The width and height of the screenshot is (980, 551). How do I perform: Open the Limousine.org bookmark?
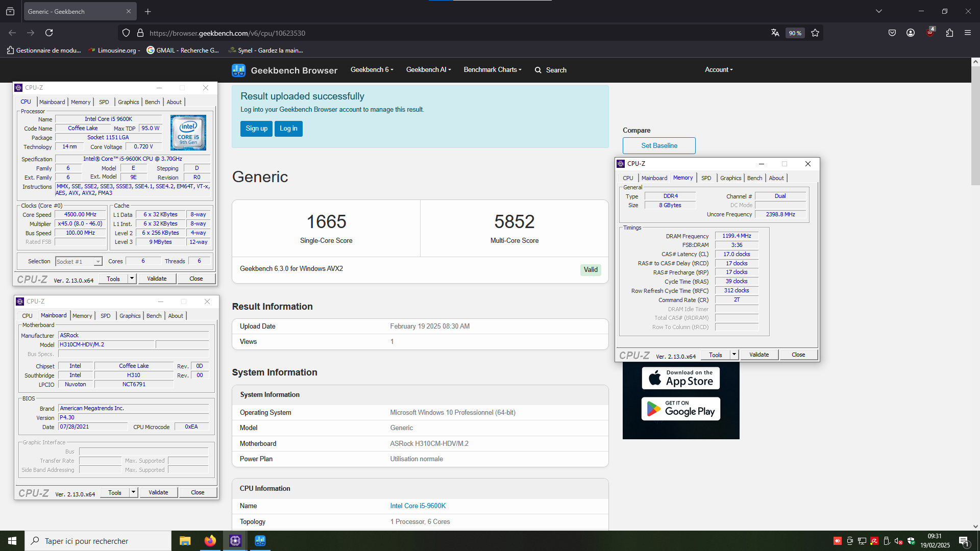click(113, 50)
